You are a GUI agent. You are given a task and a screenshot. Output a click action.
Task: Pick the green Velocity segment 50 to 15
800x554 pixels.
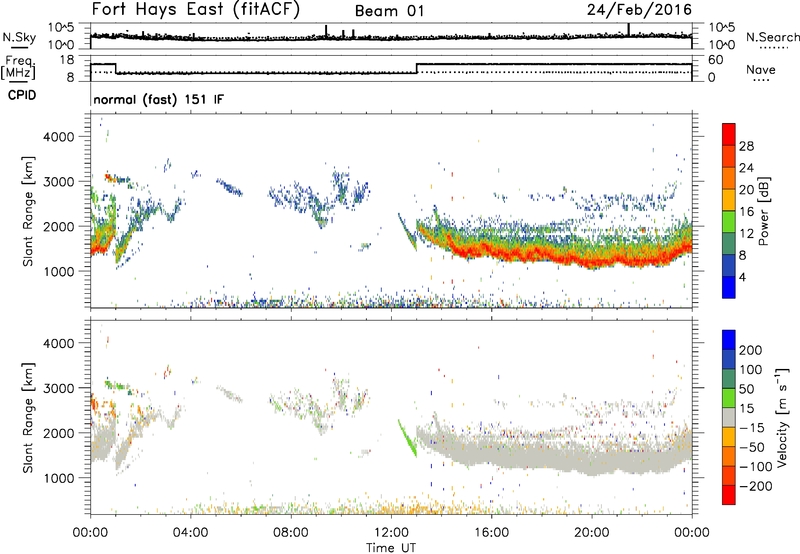click(x=729, y=398)
